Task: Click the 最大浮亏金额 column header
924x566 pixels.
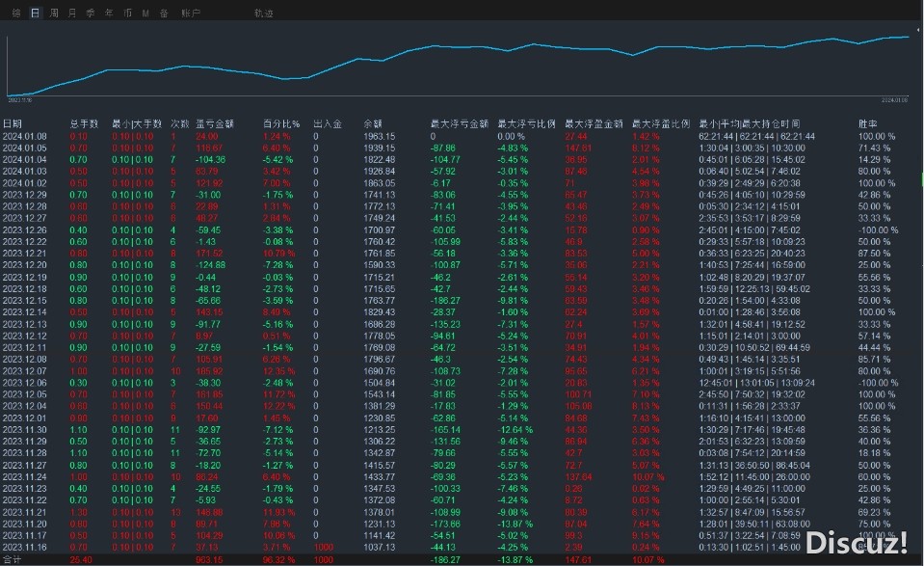Action: 459,124
